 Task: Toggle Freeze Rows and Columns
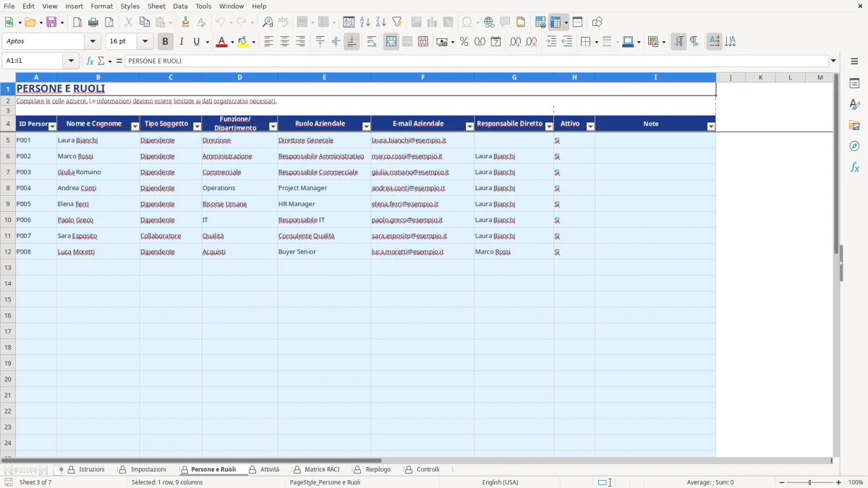click(555, 22)
